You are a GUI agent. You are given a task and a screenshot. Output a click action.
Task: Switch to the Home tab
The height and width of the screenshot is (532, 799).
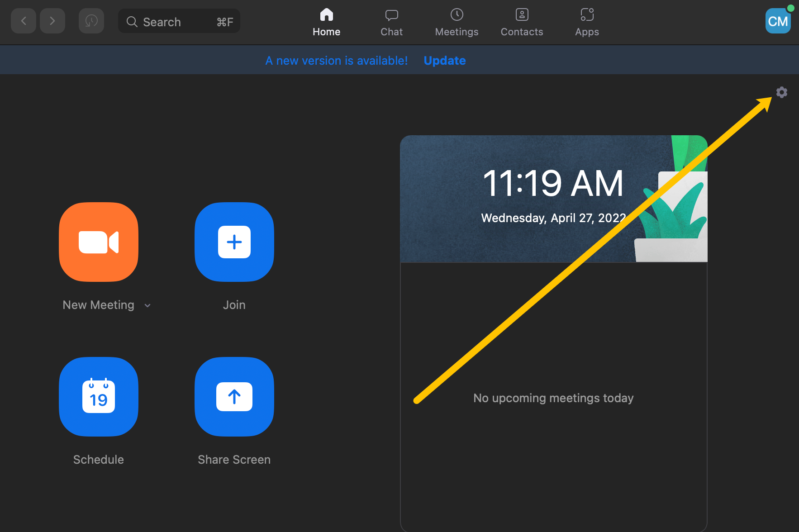(x=327, y=22)
